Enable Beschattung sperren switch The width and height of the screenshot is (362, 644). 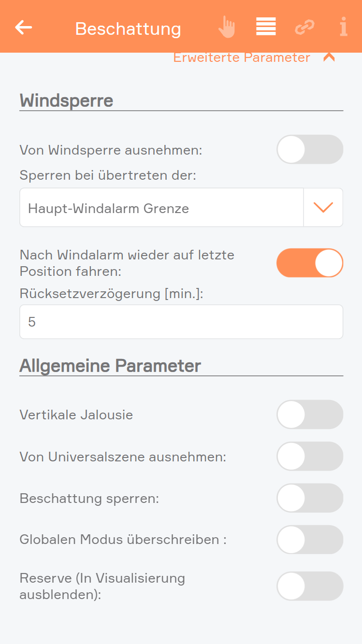coord(310,498)
